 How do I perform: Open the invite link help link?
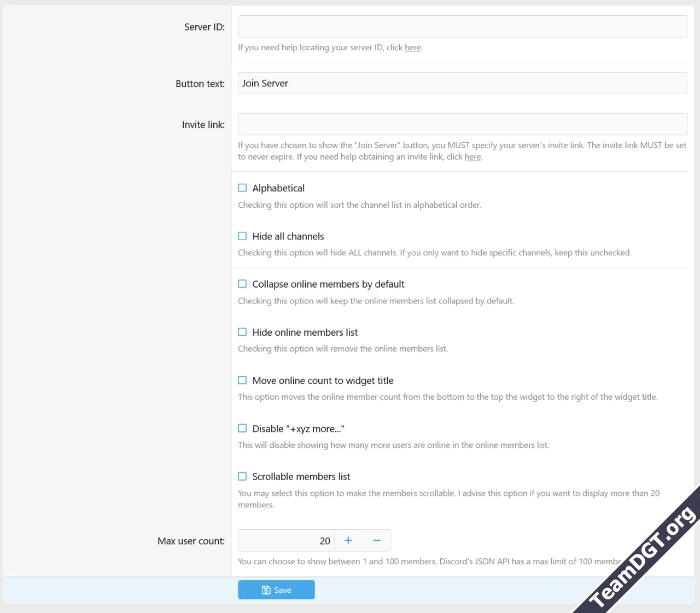472,157
